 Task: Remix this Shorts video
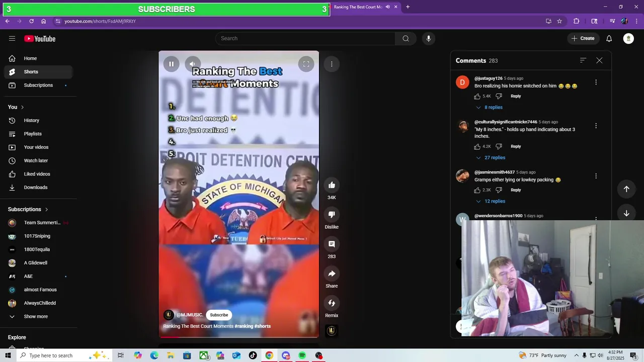coord(332,303)
